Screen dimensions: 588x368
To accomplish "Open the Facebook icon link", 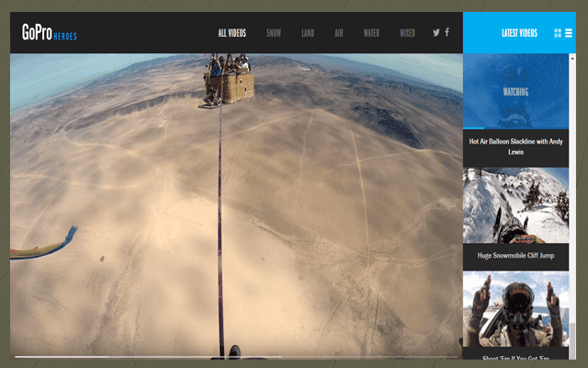I will click(447, 32).
